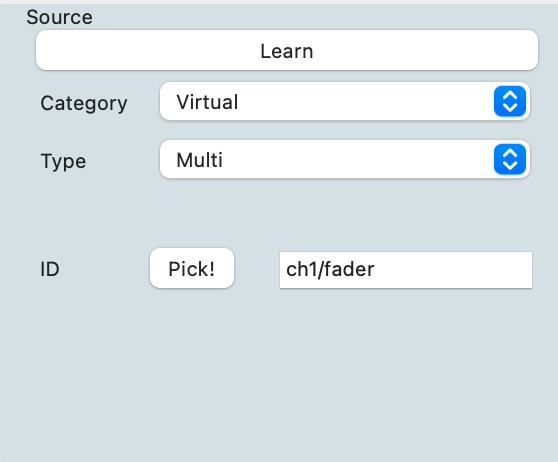
Task: Select the word Multi in the Type box
Action: (x=200, y=160)
